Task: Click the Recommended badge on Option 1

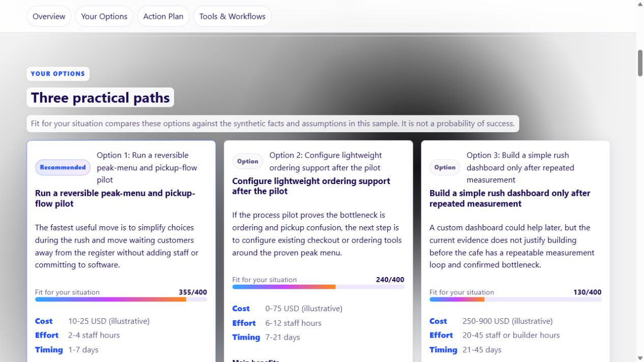Action: coord(63,167)
